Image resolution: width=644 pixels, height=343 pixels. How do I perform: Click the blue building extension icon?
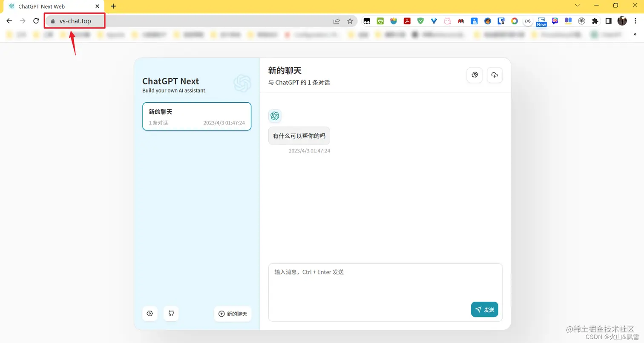coord(474,21)
